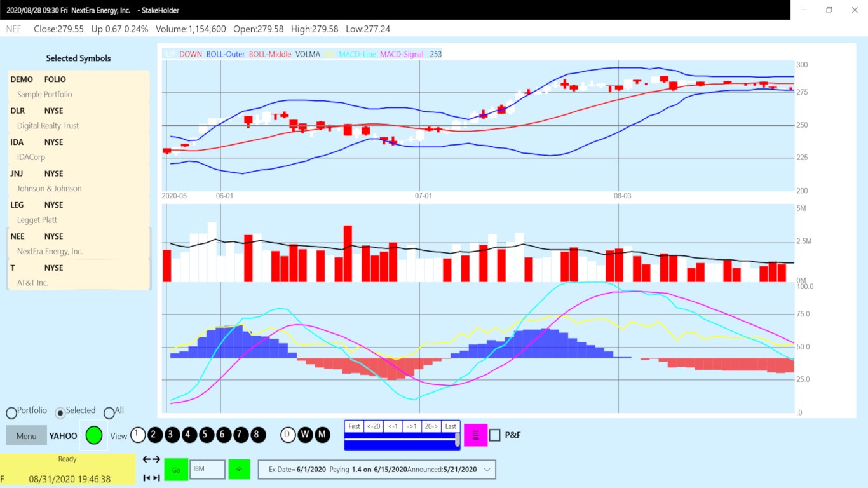Click the YAHOO data source label

(64, 436)
